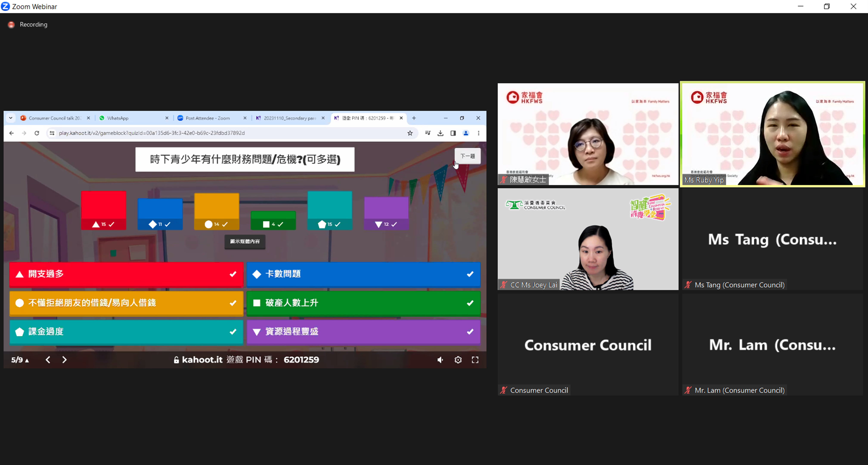
Task: Toggle the browser side panel icon
Action: click(x=453, y=133)
